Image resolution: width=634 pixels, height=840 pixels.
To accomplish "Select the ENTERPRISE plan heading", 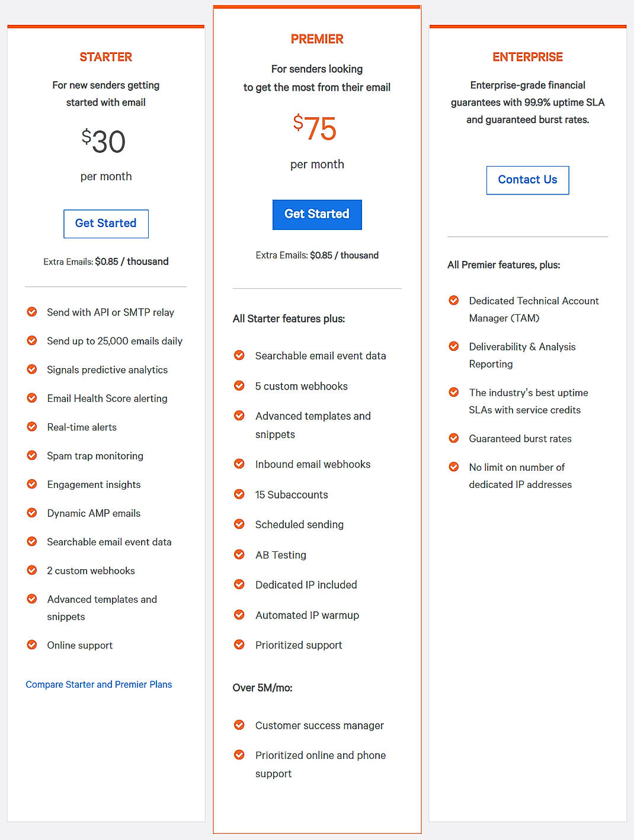I will tap(527, 57).
